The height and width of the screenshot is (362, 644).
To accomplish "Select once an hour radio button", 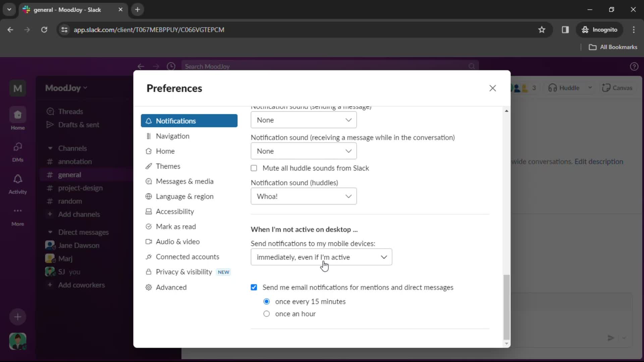I will point(266,314).
